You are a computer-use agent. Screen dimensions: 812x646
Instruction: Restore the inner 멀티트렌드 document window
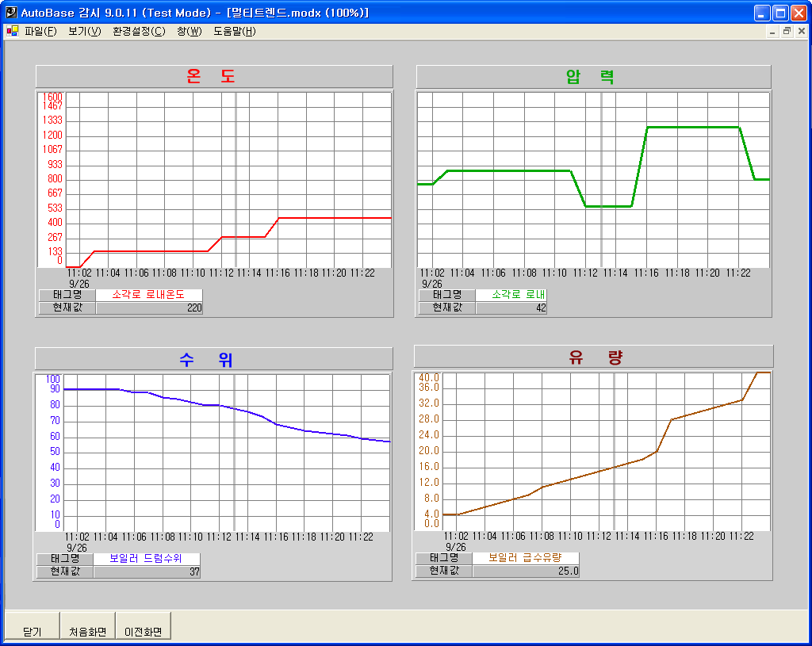pyautogui.click(x=787, y=31)
